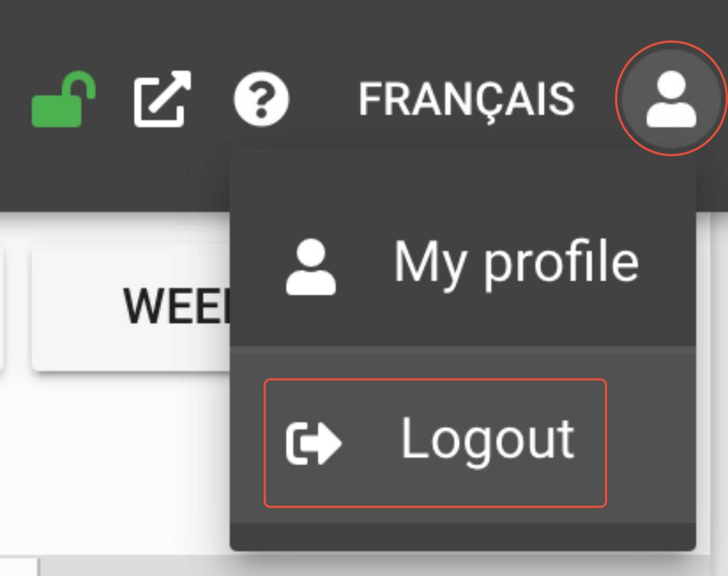Click the grid cell corner at bottom left
The image size is (728, 576).
(19, 566)
